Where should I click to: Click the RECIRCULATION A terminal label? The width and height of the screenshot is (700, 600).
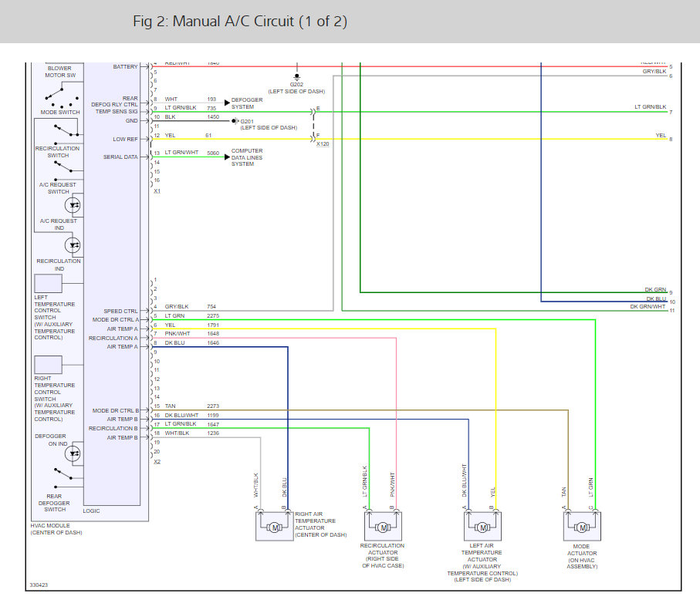click(x=113, y=338)
